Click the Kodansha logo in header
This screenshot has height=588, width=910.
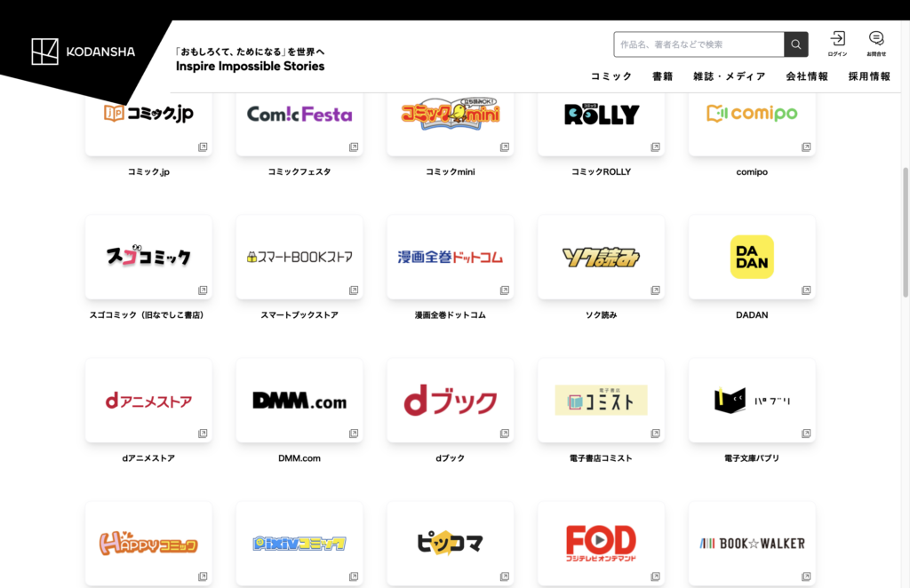pyautogui.click(x=83, y=52)
